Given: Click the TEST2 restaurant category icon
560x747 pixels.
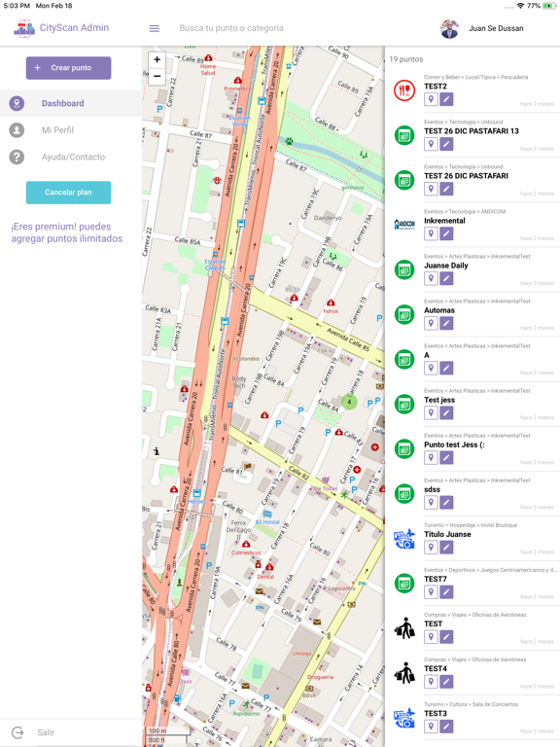Looking at the screenshot, I should pyautogui.click(x=404, y=90).
